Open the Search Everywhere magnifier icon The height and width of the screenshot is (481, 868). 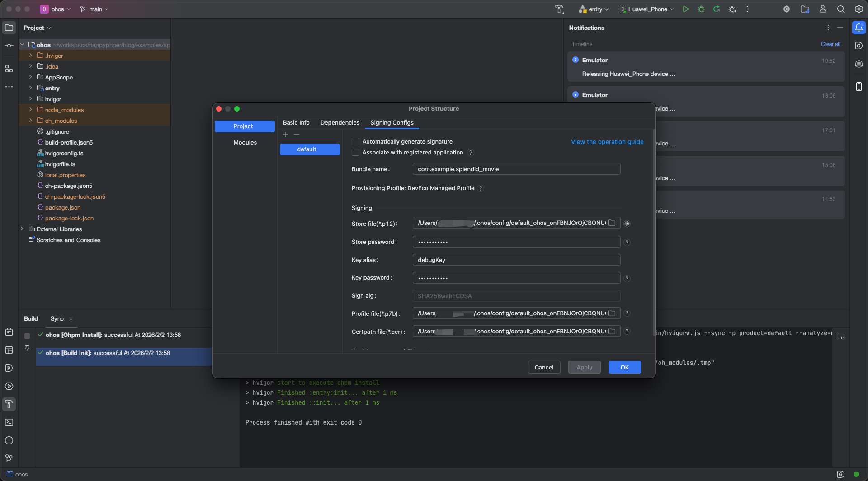tap(841, 9)
